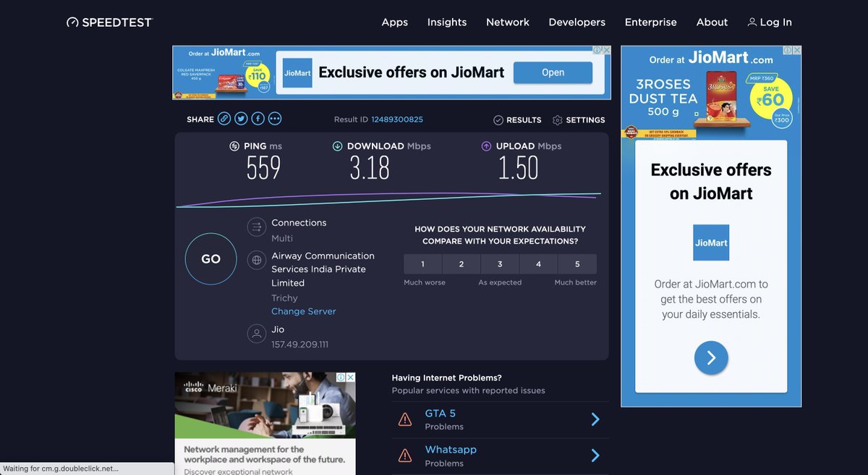Click the Speedtest logo
This screenshot has height=475, width=868.
click(x=109, y=22)
